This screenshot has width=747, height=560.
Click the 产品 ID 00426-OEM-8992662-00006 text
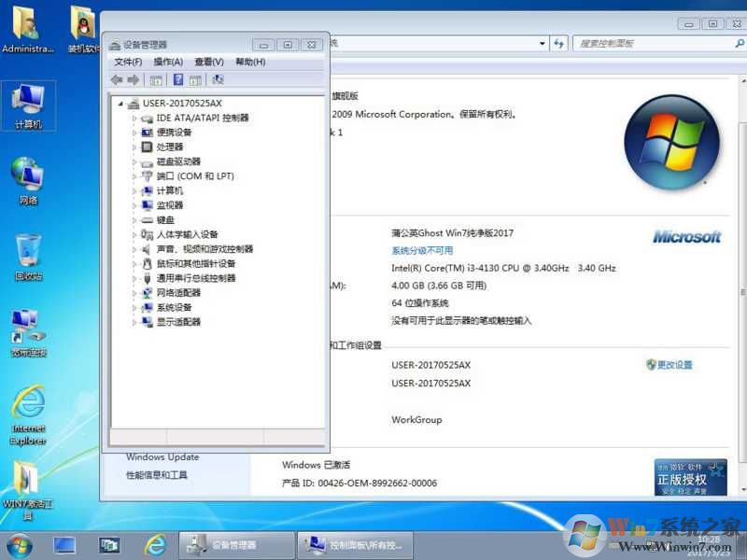[x=359, y=483]
